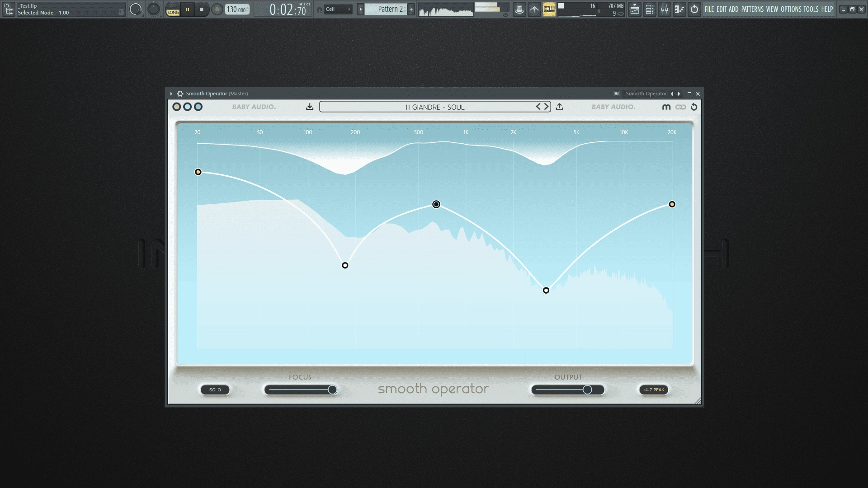Click the Selected Node: -1.00 hint text
868x488 pixels.
[x=43, y=13]
